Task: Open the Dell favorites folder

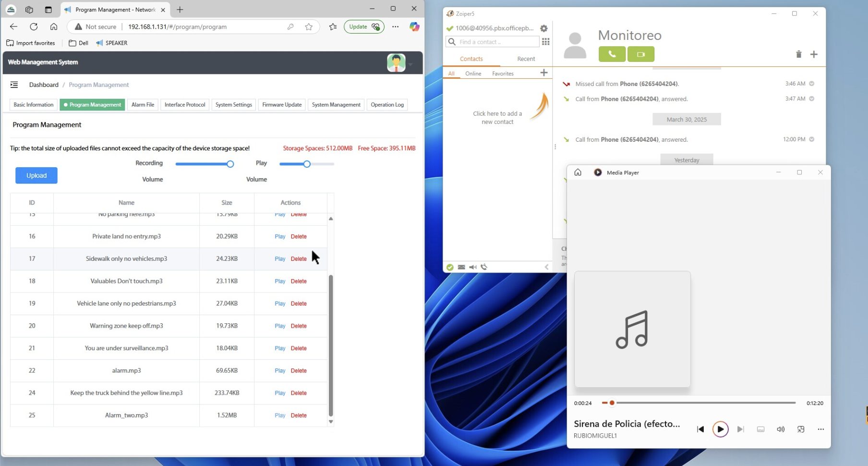Action: pos(78,43)
